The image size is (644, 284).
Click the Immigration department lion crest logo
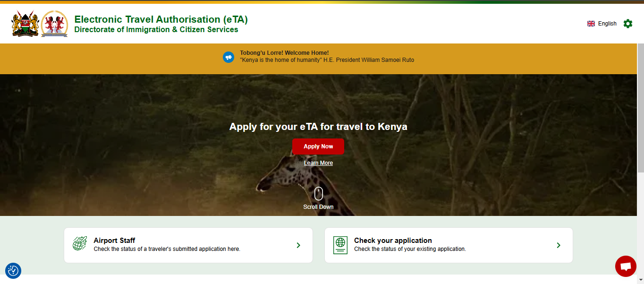[55, 24]
